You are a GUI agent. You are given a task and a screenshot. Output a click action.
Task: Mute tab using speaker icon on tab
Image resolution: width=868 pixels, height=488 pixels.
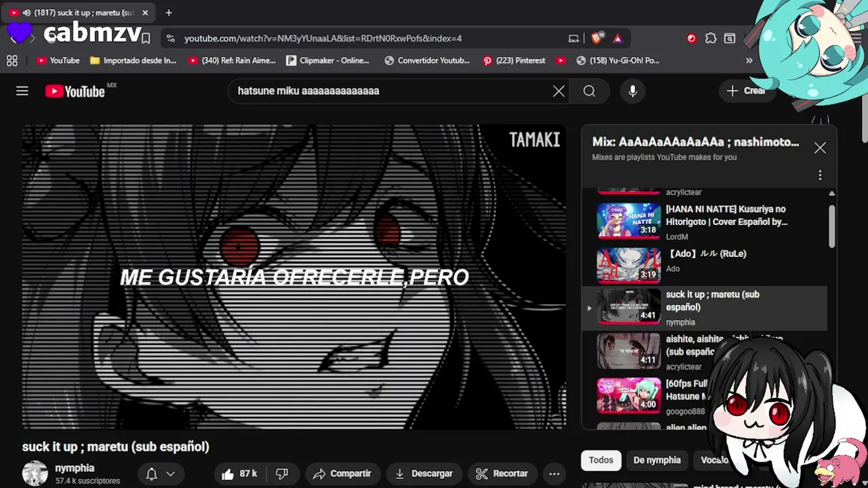26,13
